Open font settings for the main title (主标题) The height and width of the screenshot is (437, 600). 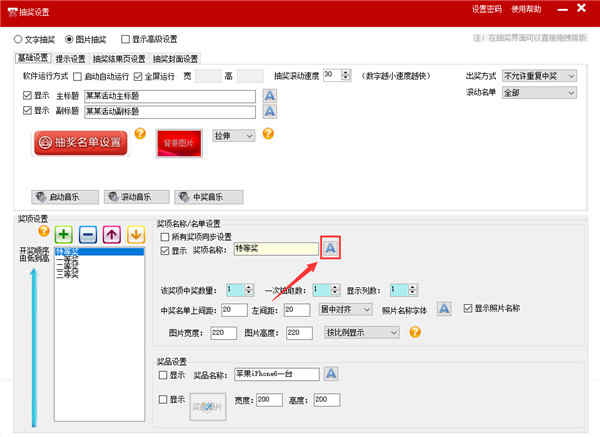pyautogui.click(x=270, y=95)
